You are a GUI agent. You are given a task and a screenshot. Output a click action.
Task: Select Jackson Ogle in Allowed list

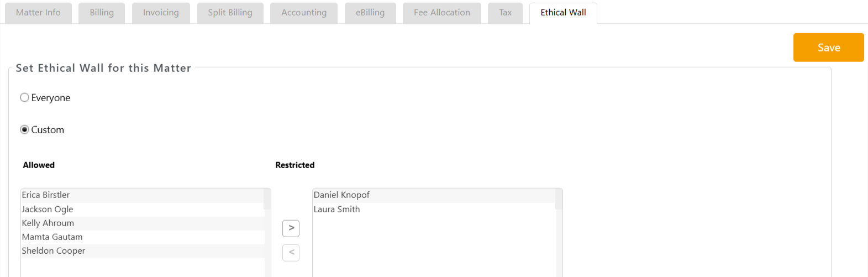click(48, 210)
